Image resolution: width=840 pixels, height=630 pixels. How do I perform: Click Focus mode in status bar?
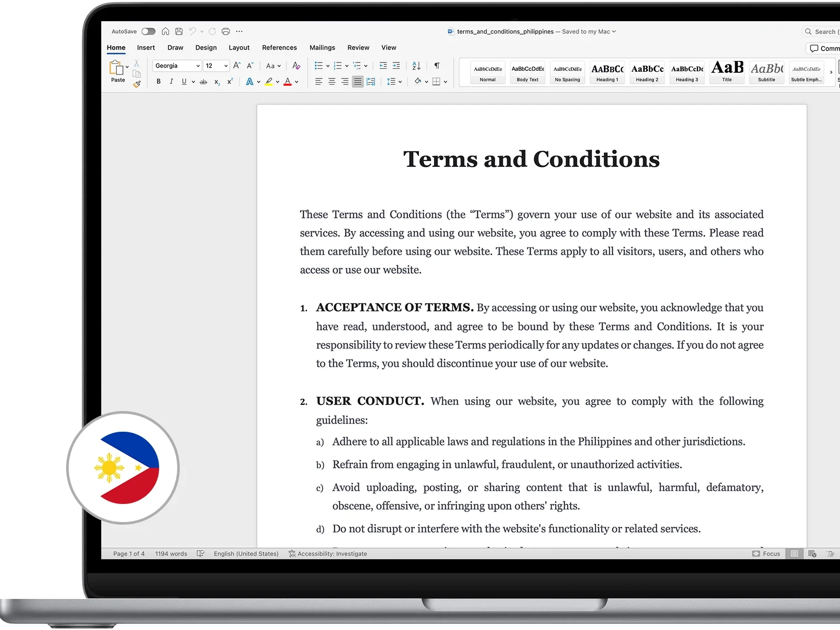coord(766,554)
